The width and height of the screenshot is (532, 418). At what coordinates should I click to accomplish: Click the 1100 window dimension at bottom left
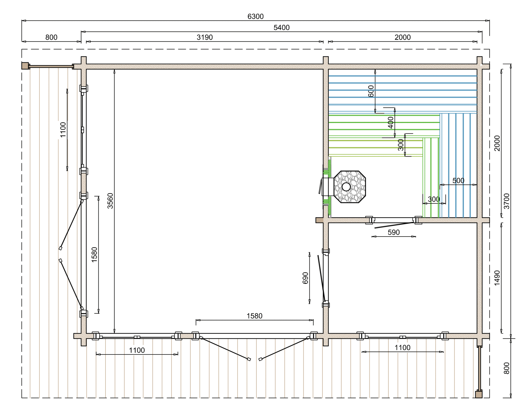coord(137,350)
